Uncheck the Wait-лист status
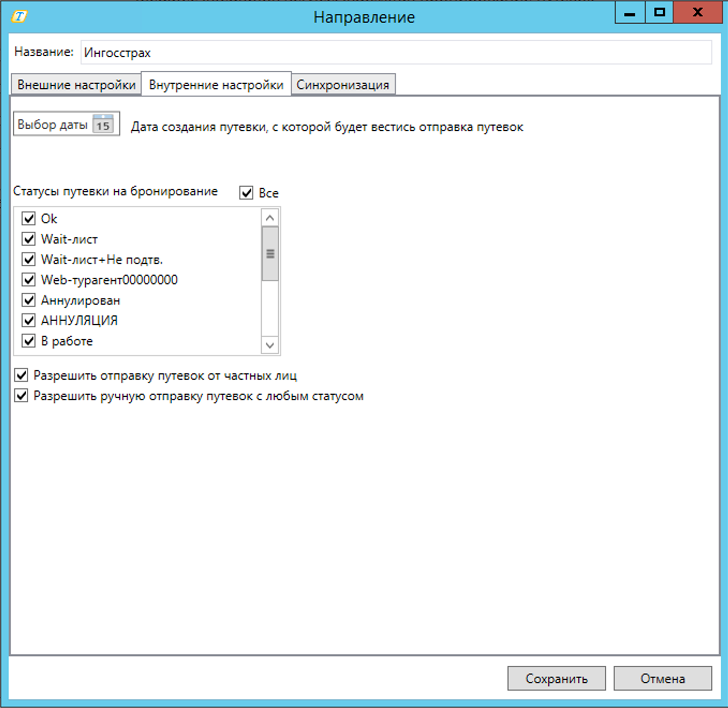The image size is (728, 708). 29,239
